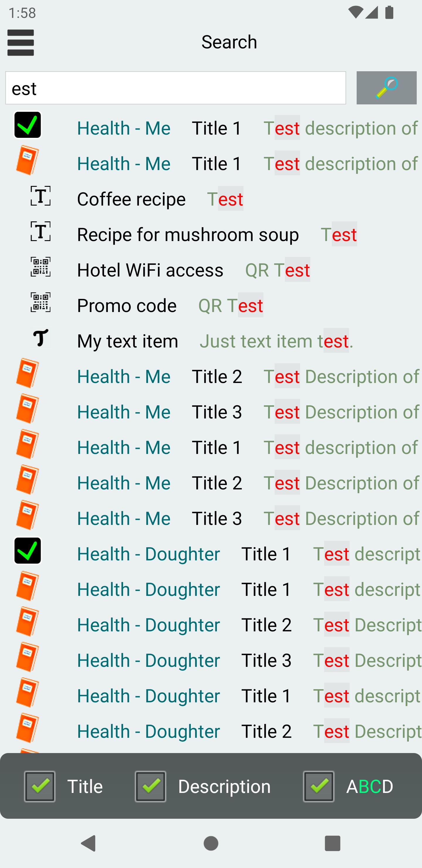Open the Recipe for mushroom soup result

click(211, 234)
